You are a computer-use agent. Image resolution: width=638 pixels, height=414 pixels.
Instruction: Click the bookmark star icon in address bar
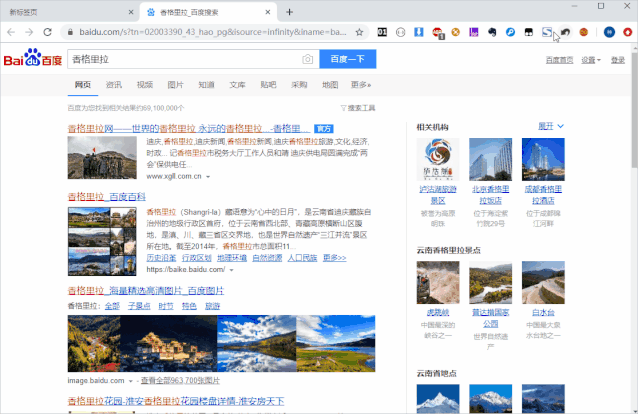click(359, 32)
